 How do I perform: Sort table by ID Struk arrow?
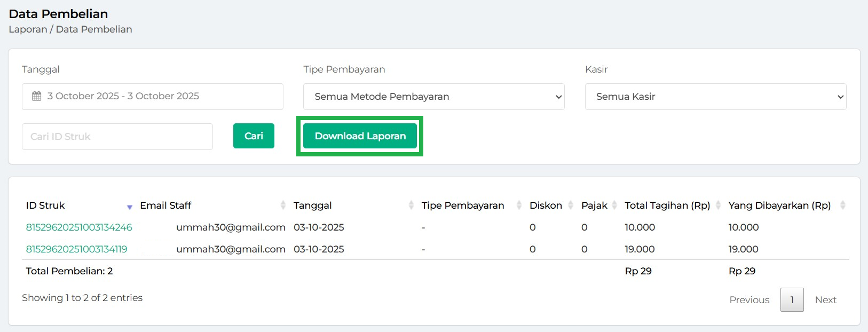pyautogui.click(x=129, y=207)
